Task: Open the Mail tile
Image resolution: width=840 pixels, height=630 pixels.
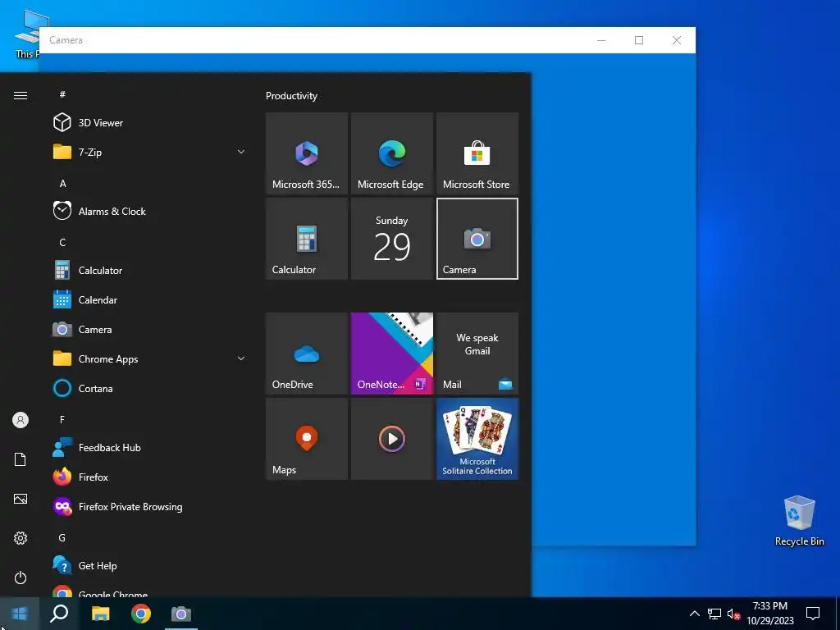Action: (x=477, y=354)
